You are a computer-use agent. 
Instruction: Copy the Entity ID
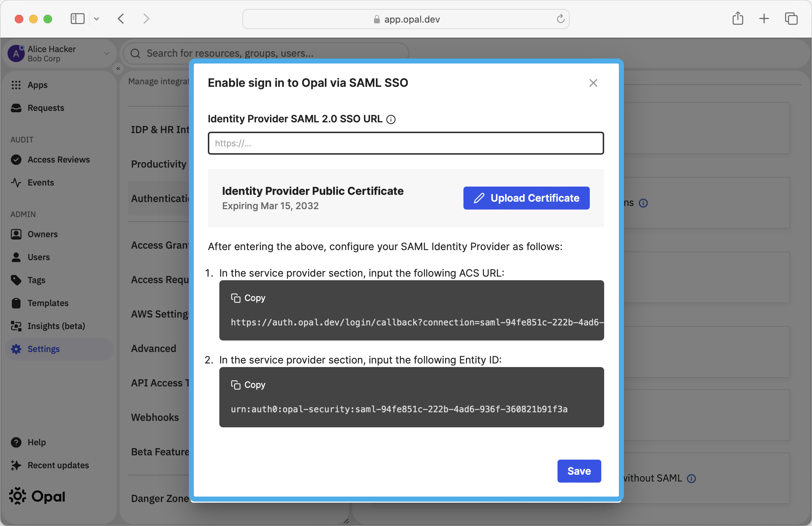coord(248,385)
